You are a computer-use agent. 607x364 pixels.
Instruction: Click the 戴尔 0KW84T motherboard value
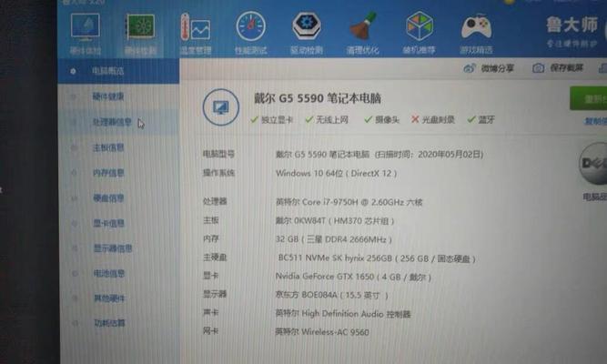pos(335,221)
